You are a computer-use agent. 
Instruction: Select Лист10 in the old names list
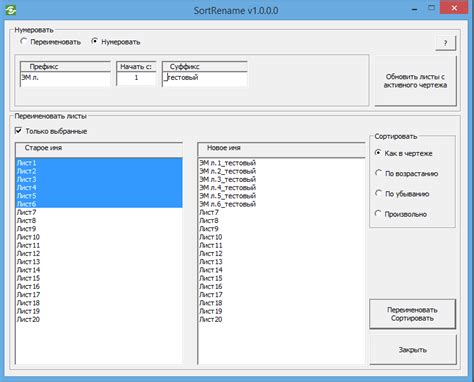point(99,237)
